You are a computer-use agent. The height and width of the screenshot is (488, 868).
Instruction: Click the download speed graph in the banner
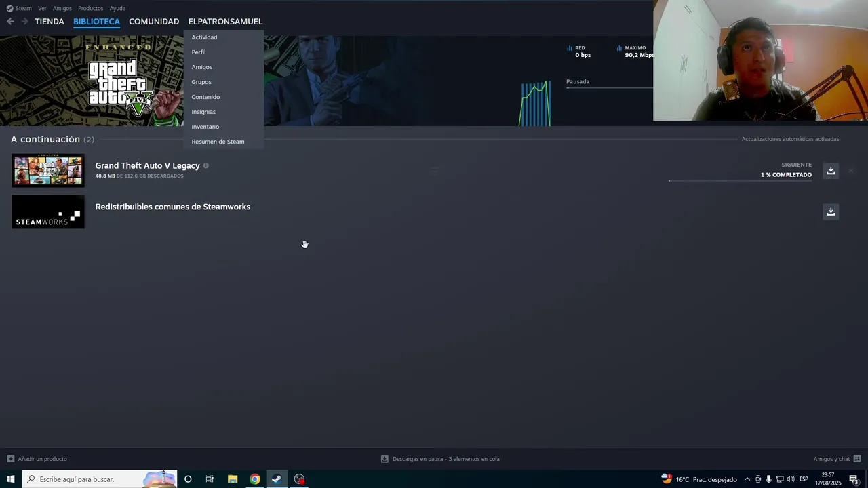(x=535, y=104)
